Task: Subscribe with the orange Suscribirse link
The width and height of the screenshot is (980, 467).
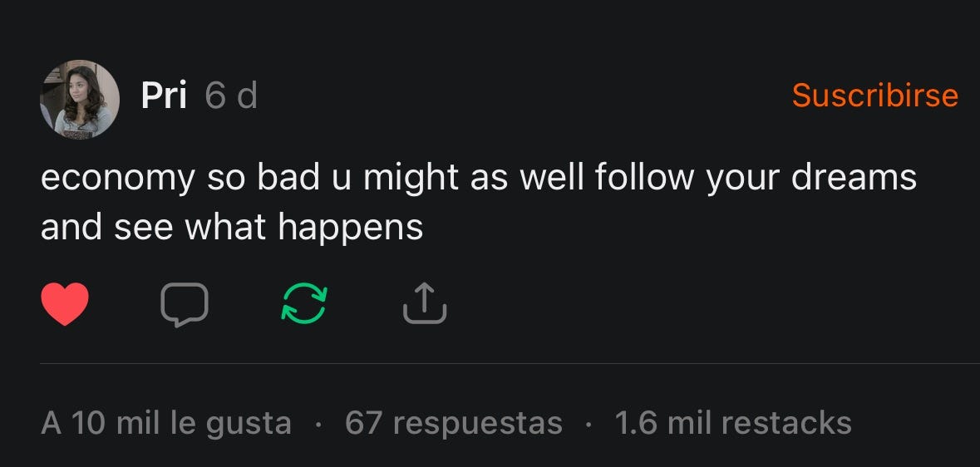Action: 874,96
